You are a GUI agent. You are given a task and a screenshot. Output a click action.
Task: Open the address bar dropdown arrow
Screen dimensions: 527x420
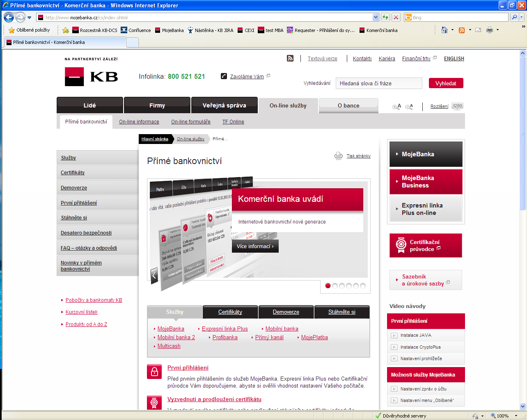tap(376, 17)
